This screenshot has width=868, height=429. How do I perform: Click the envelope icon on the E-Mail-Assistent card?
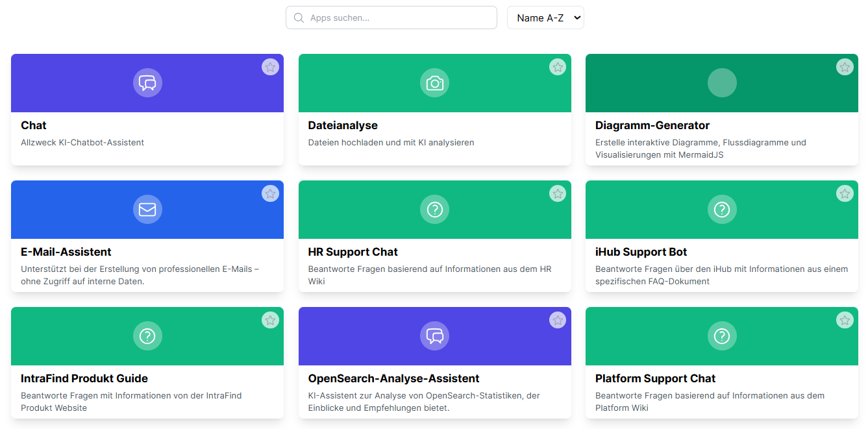pyautogui.click(x=147, y=209)
